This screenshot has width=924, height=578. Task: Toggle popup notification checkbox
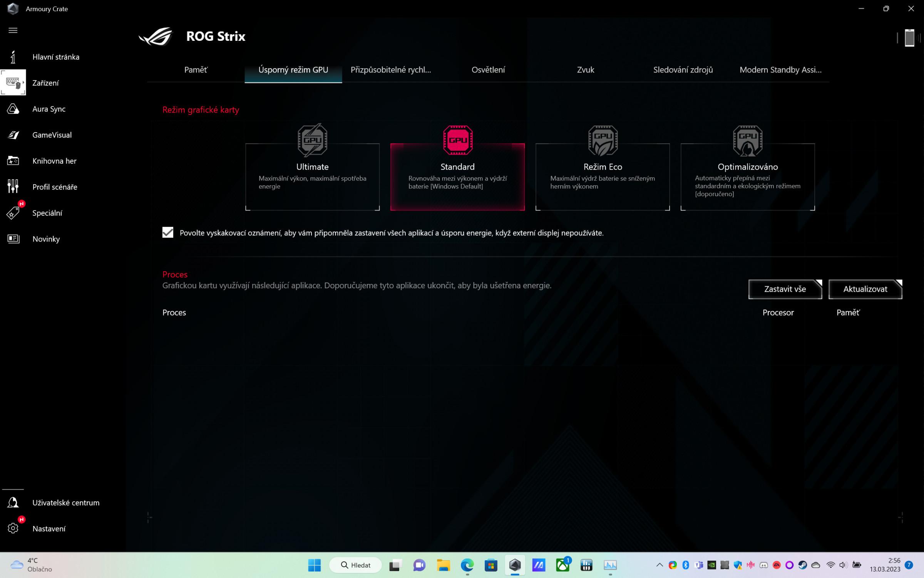tap(168, 232)
